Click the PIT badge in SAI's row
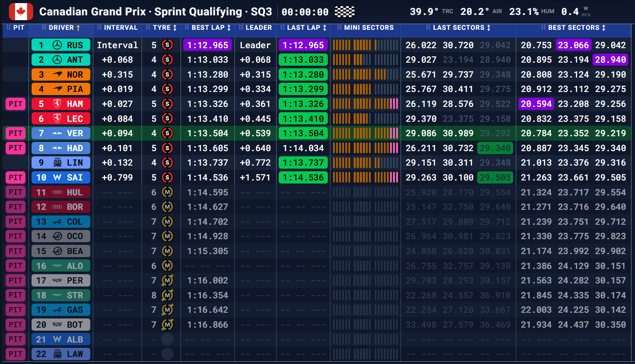 click(x=15, y=177)
